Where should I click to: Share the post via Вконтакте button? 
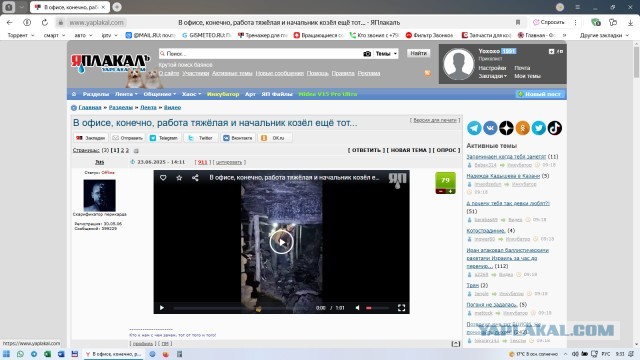click(238, 138)
